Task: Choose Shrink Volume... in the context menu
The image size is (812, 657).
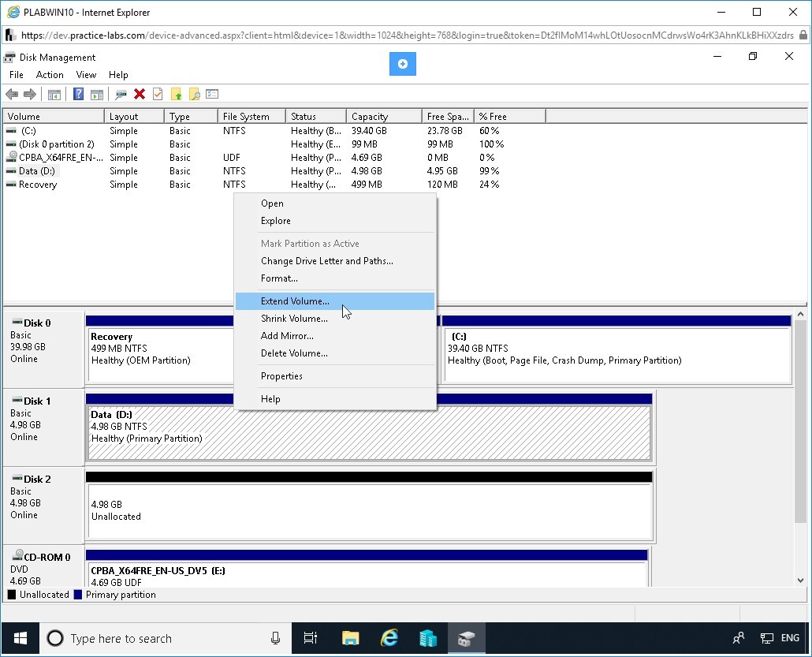Action: (x=335, y=319)
